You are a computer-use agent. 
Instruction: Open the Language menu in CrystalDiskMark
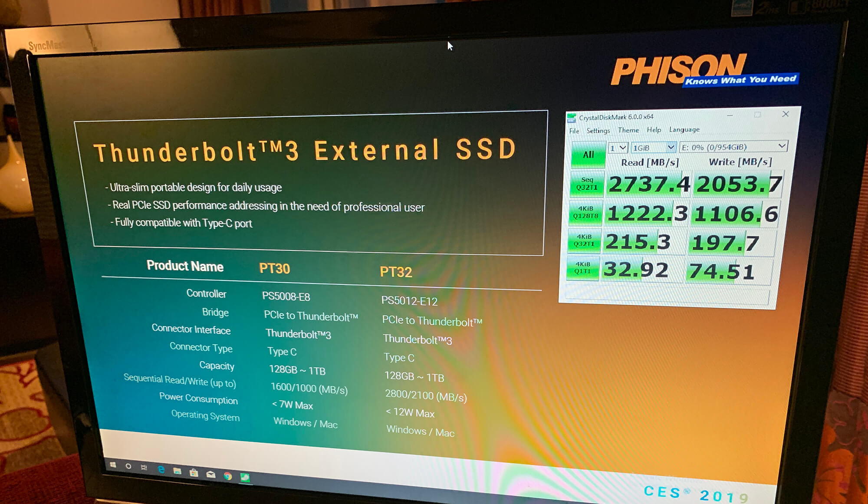coord(684,129)
